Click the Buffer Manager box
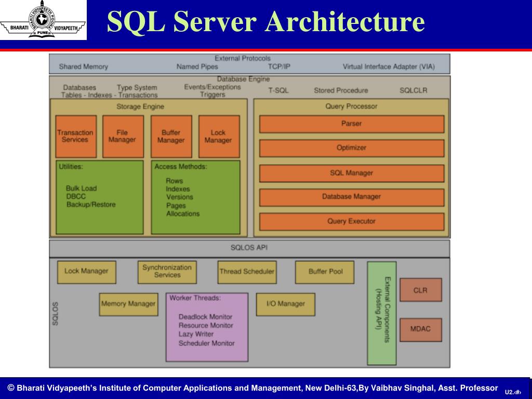The image size is (532, 399). coord(171,137)
